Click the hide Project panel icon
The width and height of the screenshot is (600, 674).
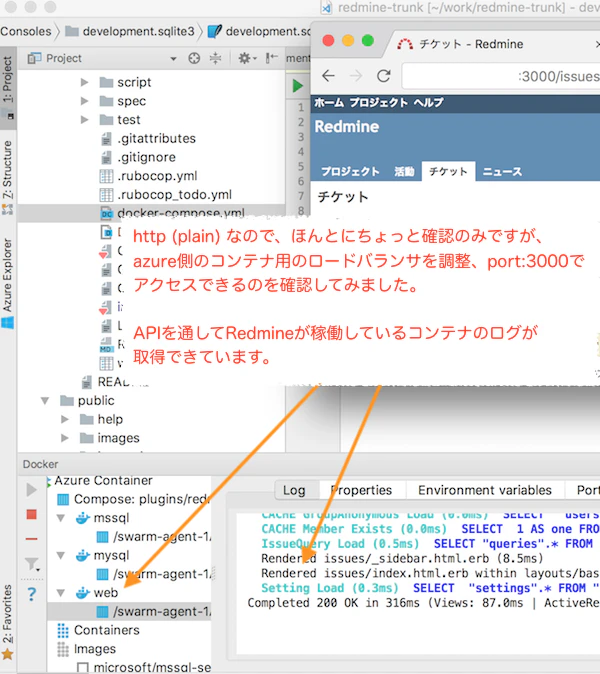tap(272, 58)
